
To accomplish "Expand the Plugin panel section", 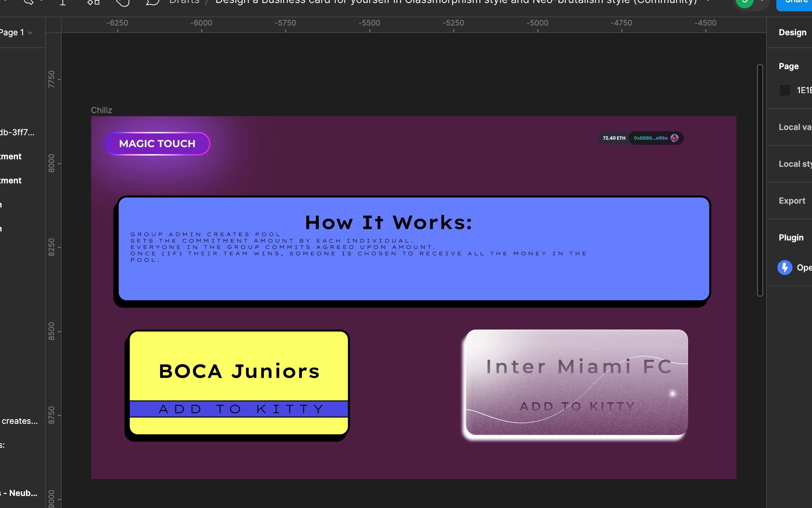I will click(791, 237).
